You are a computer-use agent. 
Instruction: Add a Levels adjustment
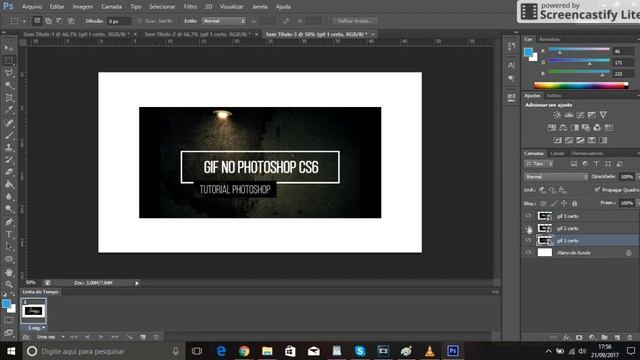[x=569, y=115]
